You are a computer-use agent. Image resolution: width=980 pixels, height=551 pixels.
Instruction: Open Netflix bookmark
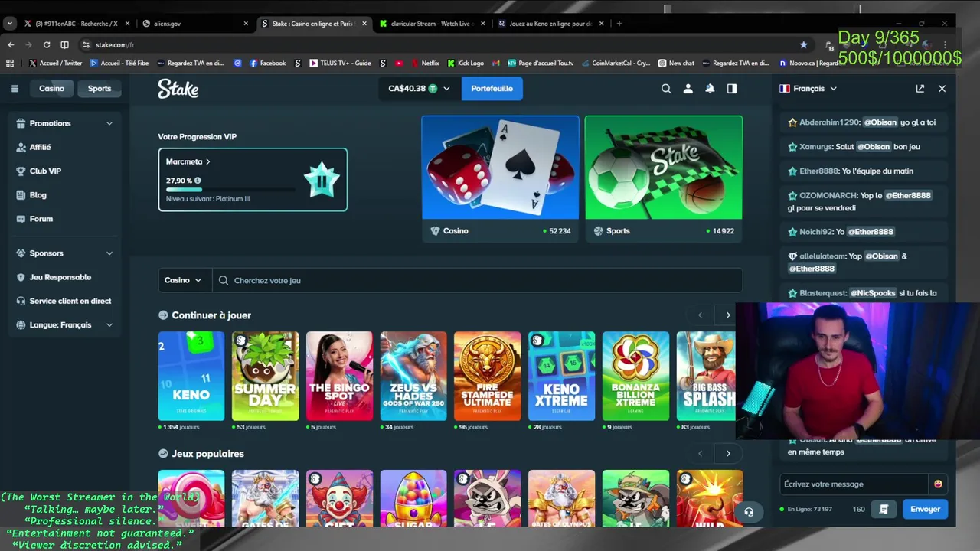425,63
